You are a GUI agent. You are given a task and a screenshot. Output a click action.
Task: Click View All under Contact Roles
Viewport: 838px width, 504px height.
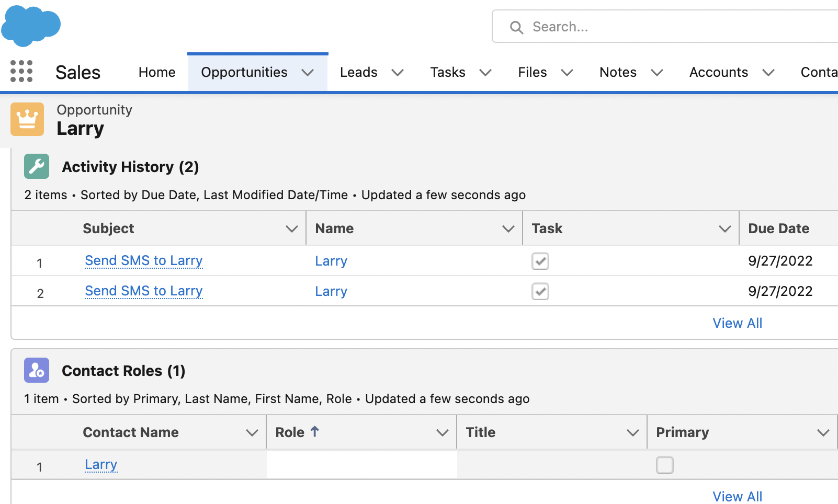(x=738, y=496)
